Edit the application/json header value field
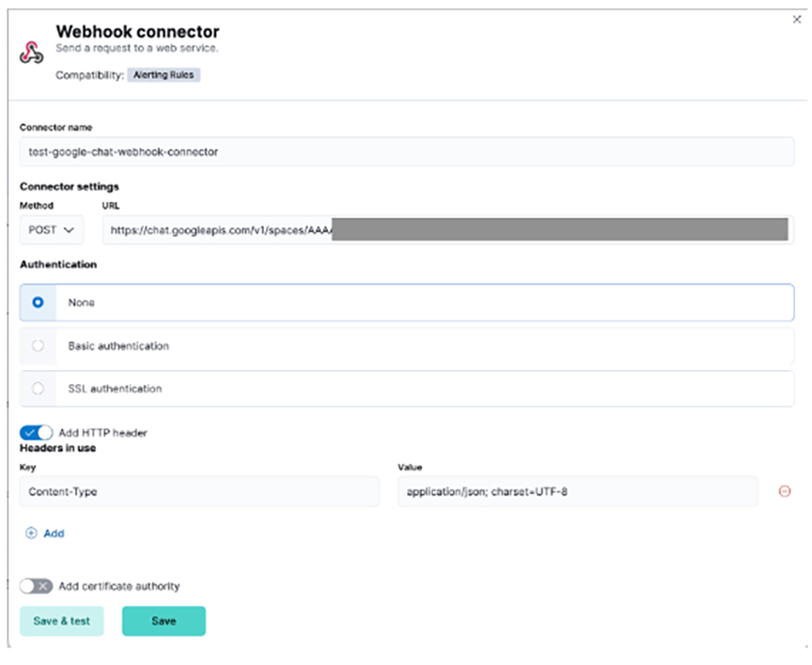Viewport: 812px width, 665px height. (x=576, y=491)
